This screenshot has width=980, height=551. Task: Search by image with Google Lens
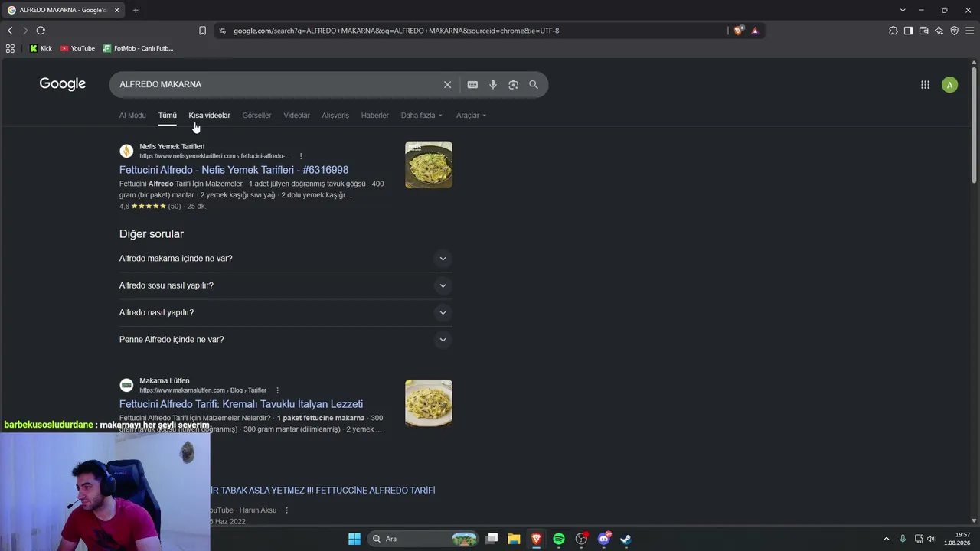pos(514,84)
